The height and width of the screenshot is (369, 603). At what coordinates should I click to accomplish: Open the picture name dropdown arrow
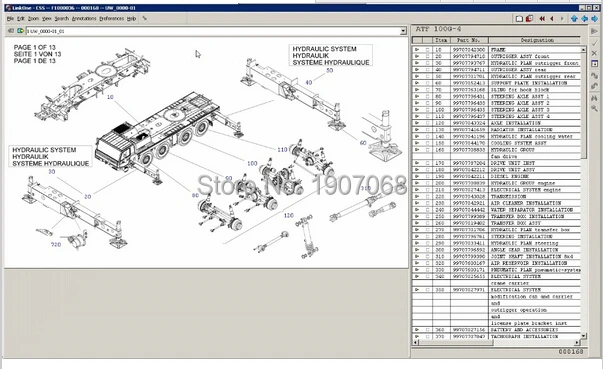coord(403,31)
